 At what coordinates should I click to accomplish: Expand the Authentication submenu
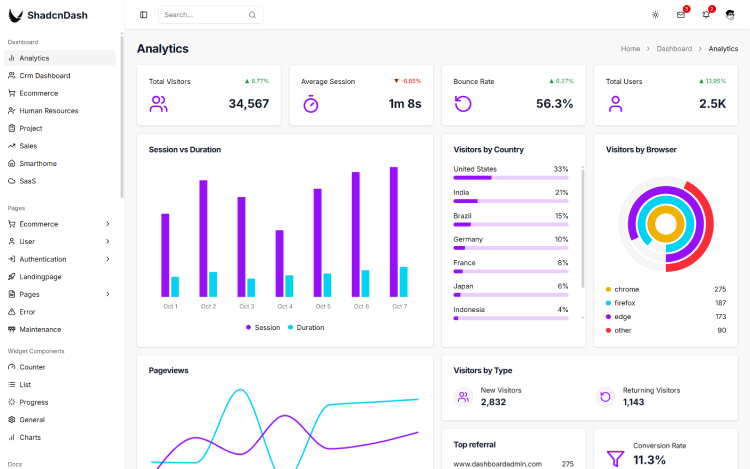coord(107,259)
